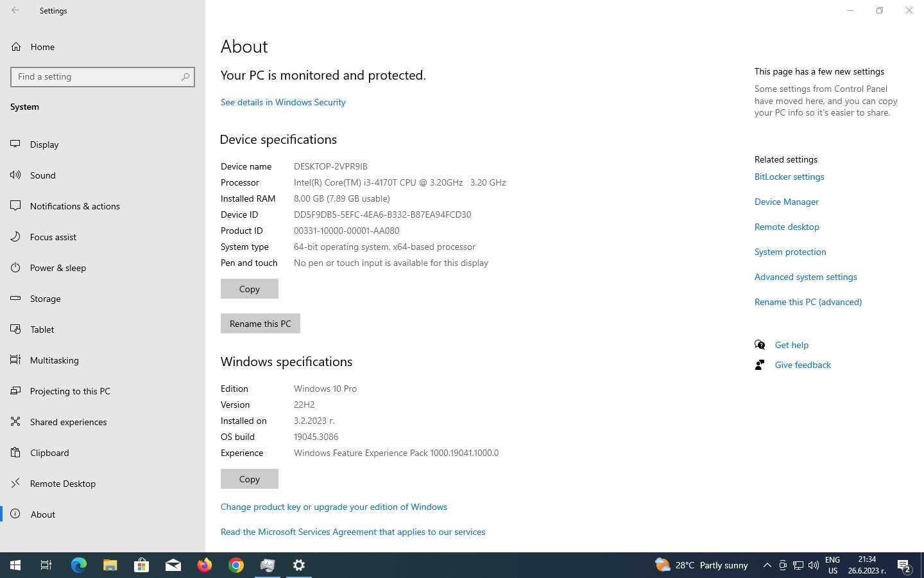The image size is (924, 578).
Task: Select About in sidebar
Action: click(103, 514)
